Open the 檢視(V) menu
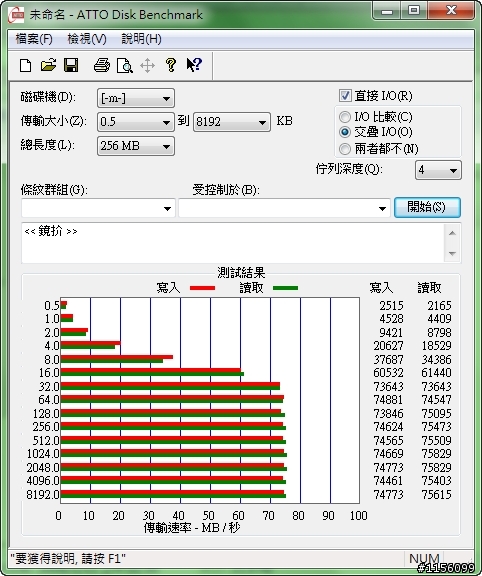This screenshot has width=482, height=576. click(87, 39)
